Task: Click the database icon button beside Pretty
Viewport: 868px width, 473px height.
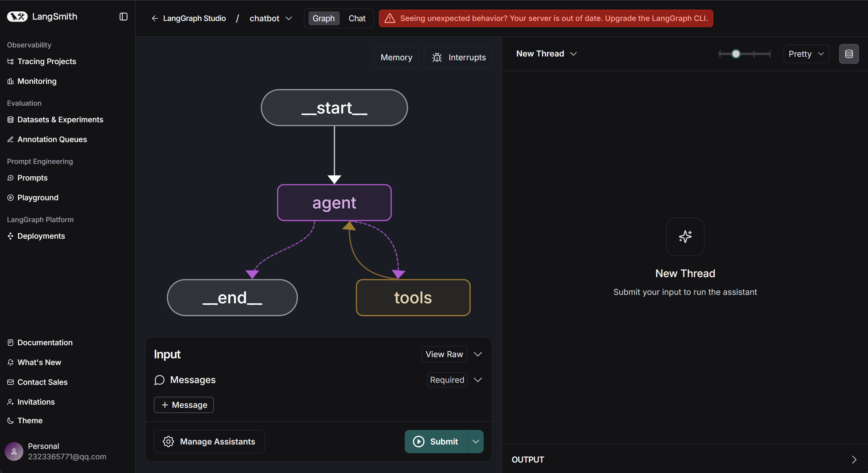Action: click(x=849, y=54)
